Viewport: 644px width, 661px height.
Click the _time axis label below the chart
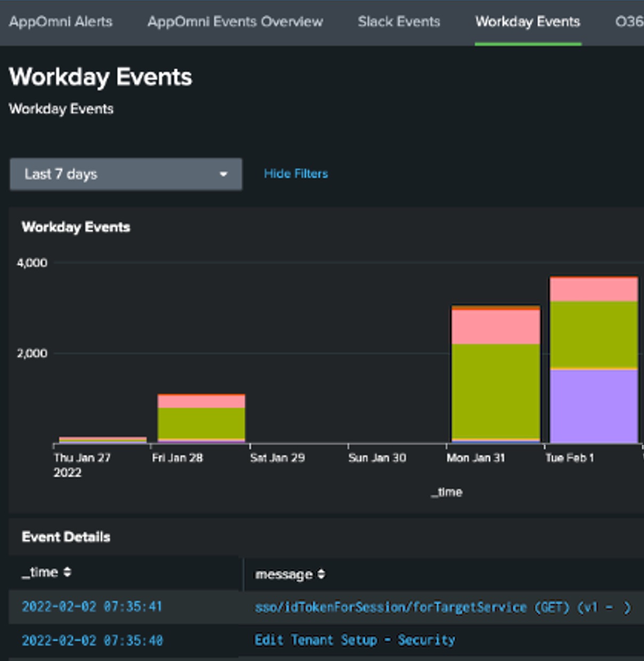(448, 492)
